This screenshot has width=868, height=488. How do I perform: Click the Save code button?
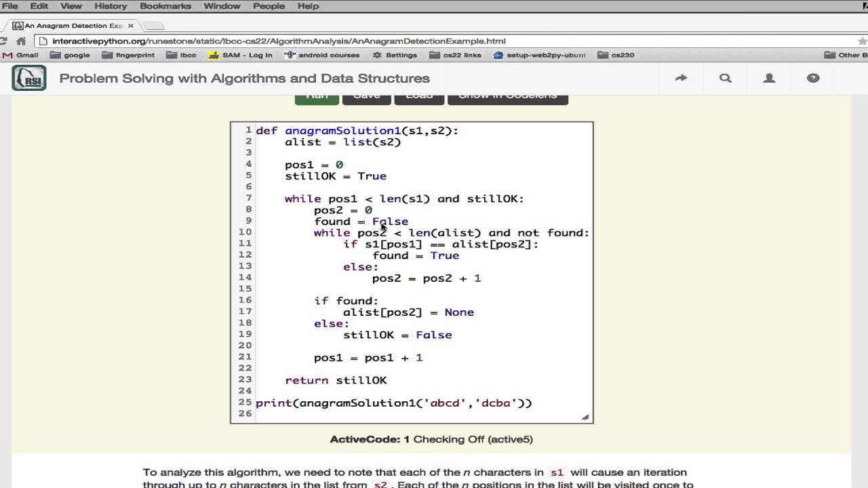[x=367, y=99]
